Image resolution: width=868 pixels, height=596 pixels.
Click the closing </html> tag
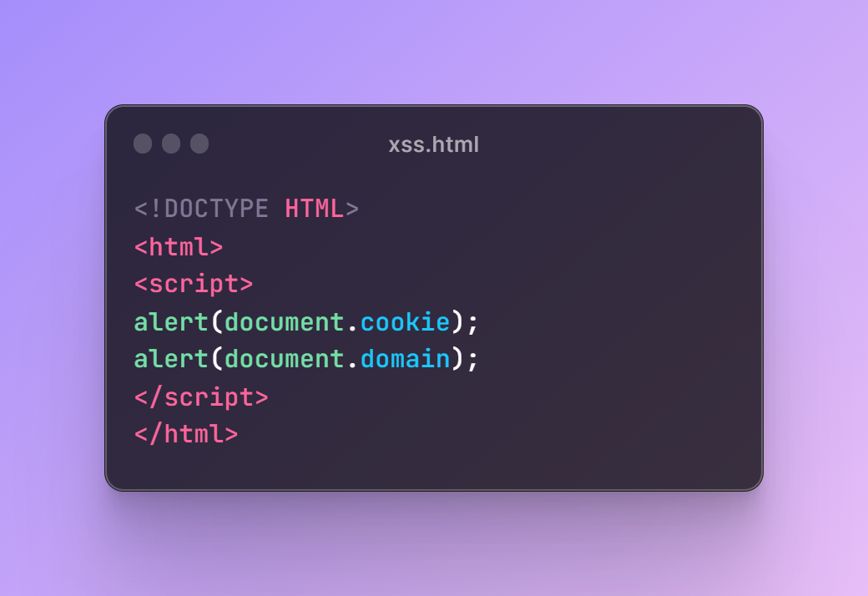(x=187, y=434)
